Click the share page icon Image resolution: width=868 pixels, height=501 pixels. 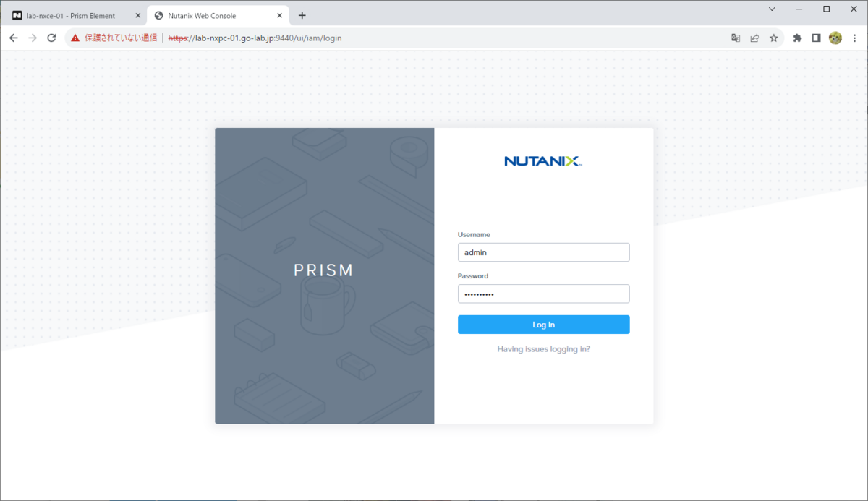754,38
